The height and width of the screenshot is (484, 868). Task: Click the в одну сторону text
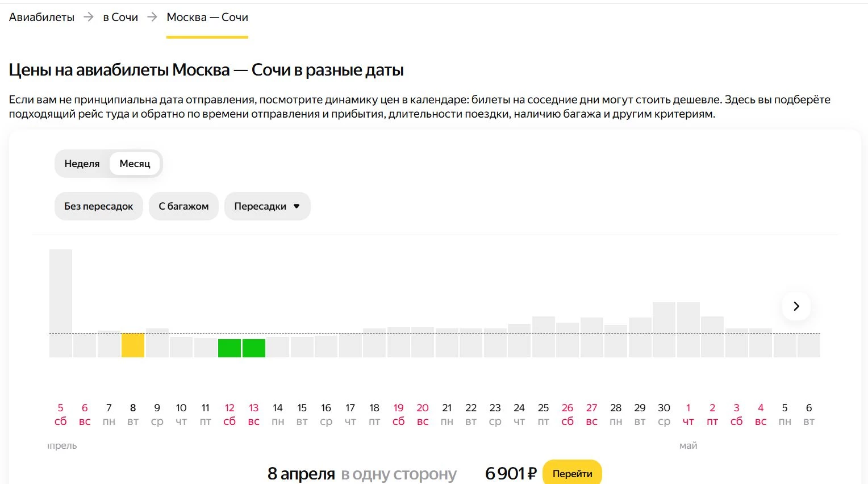coord(399,474)
